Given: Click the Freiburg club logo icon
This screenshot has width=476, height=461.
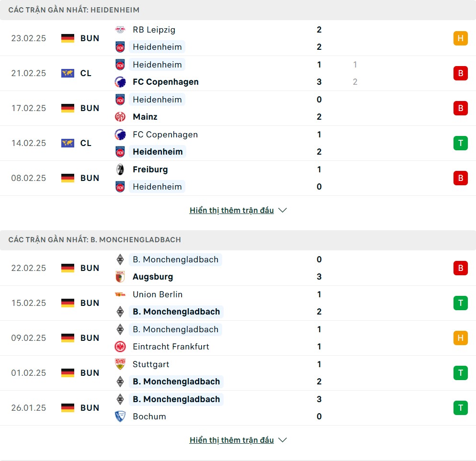Looking at the screenshot, I should [x=120, y=169].
